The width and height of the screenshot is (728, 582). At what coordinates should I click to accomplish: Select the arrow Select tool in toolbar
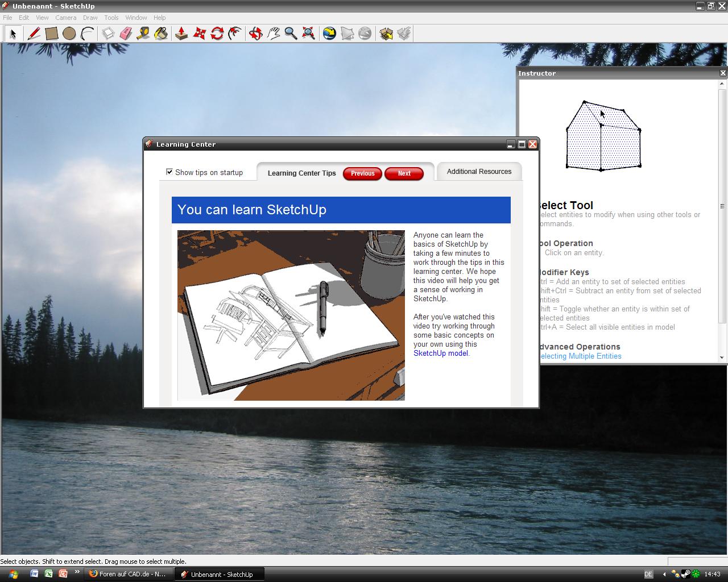(13, 34)
